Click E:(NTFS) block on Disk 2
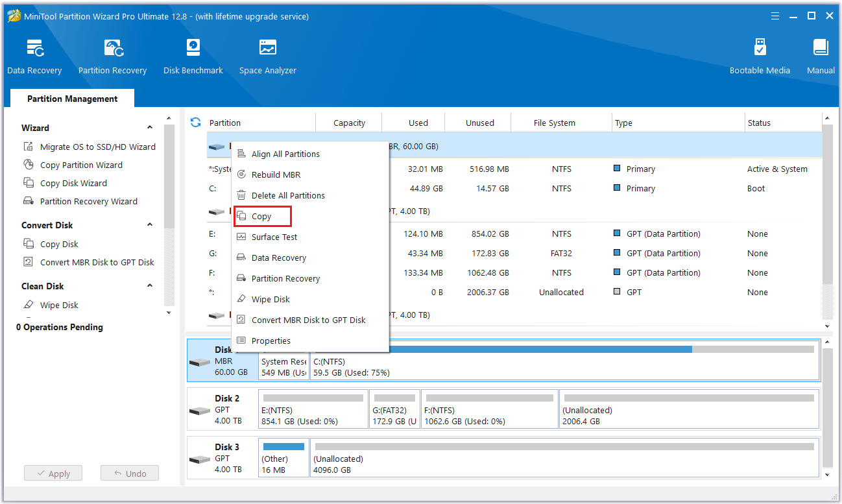 pyautogui.click(x=313, y=409)
